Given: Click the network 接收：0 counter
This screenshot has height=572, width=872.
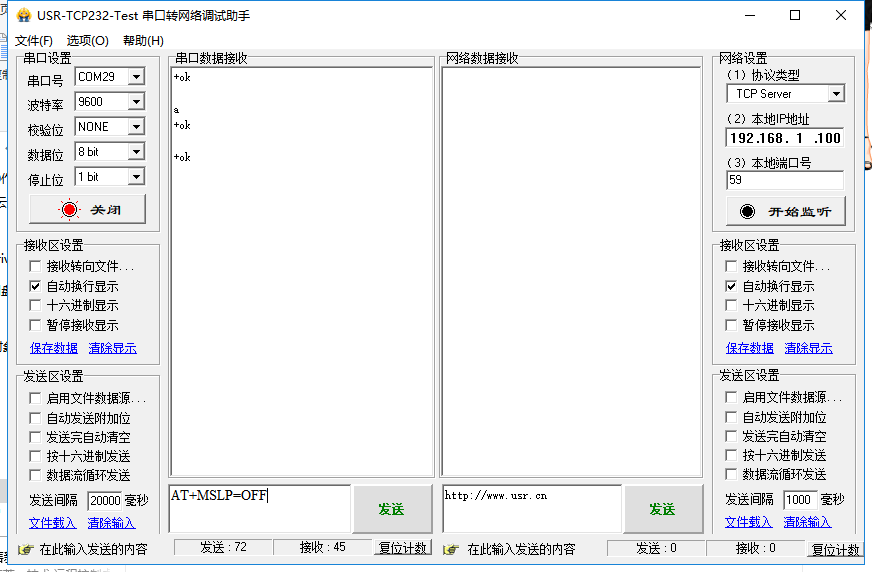Looking at the screenshot, I should pyautogui.click(x=755, y=548).
